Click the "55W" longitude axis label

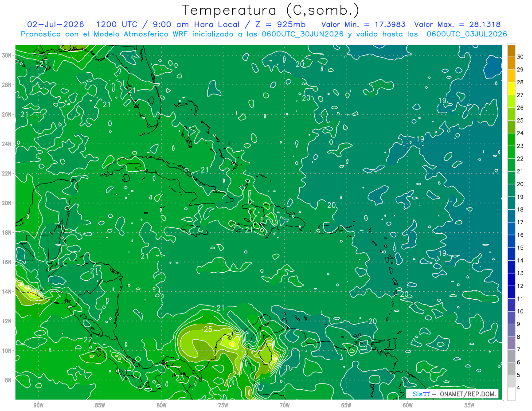(x=469, y=405)
